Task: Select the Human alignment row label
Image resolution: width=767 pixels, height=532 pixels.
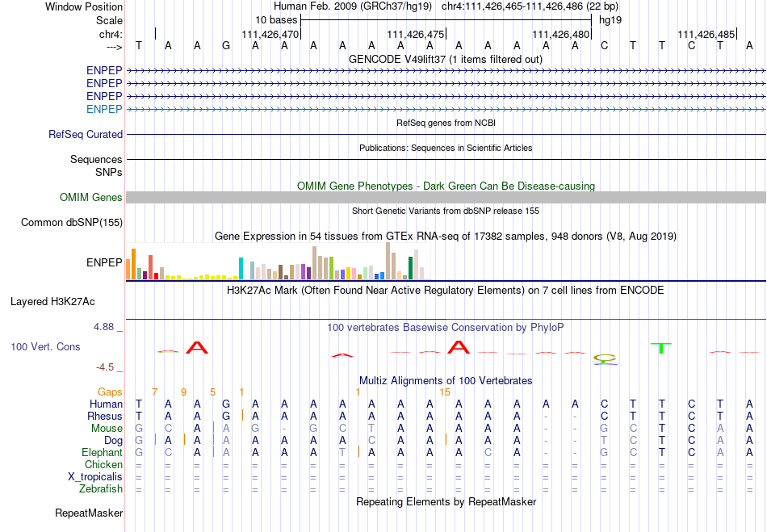Action: pos(106,404)
